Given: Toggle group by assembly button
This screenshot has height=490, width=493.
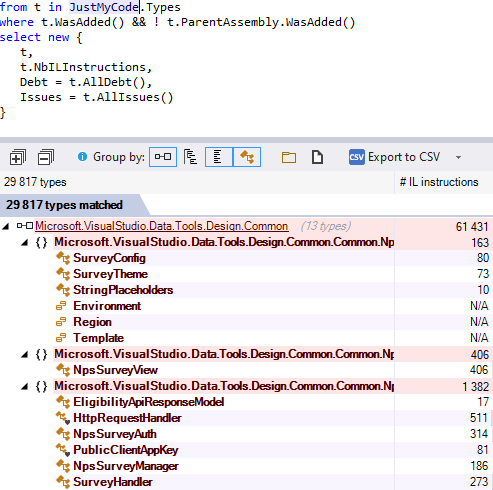Looking at the screenshot, I should click(163, 157).
